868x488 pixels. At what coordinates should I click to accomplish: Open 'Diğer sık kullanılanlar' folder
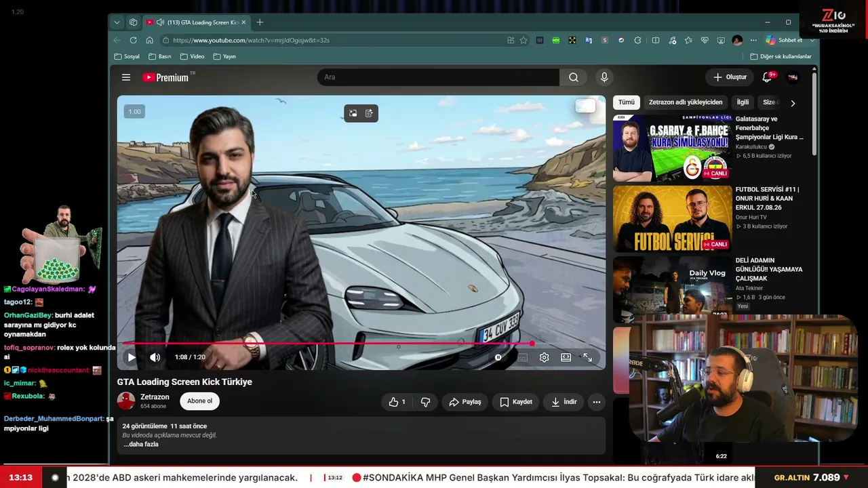[781, 57]
